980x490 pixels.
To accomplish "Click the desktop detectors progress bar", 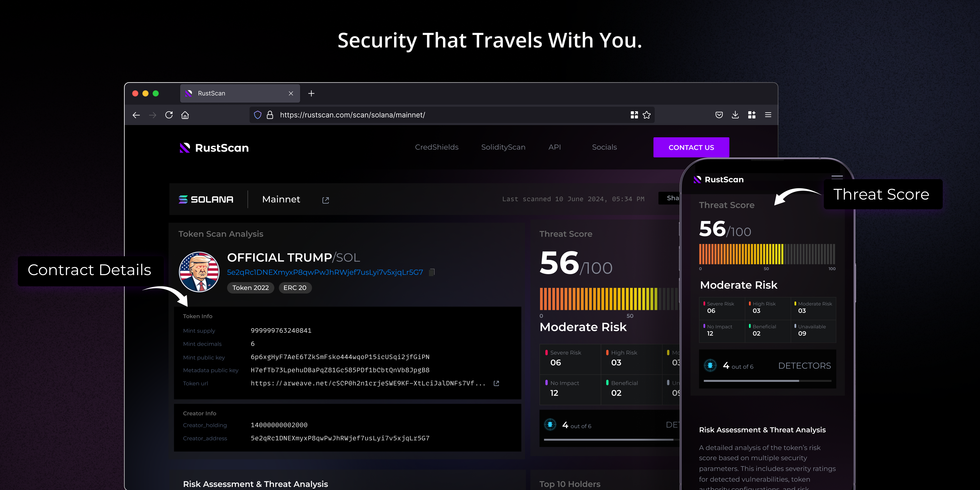I will pyautogui.click(x=612, y=440).
